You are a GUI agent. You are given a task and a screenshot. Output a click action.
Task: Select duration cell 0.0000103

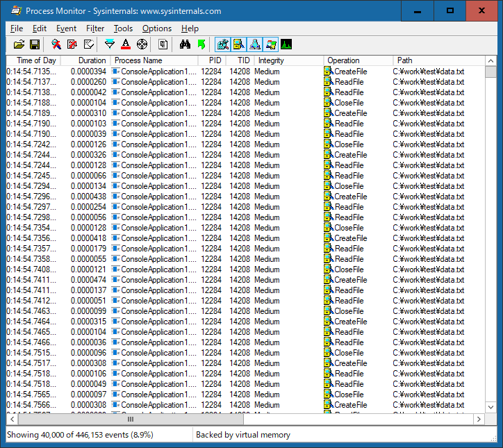coord(88,124)
